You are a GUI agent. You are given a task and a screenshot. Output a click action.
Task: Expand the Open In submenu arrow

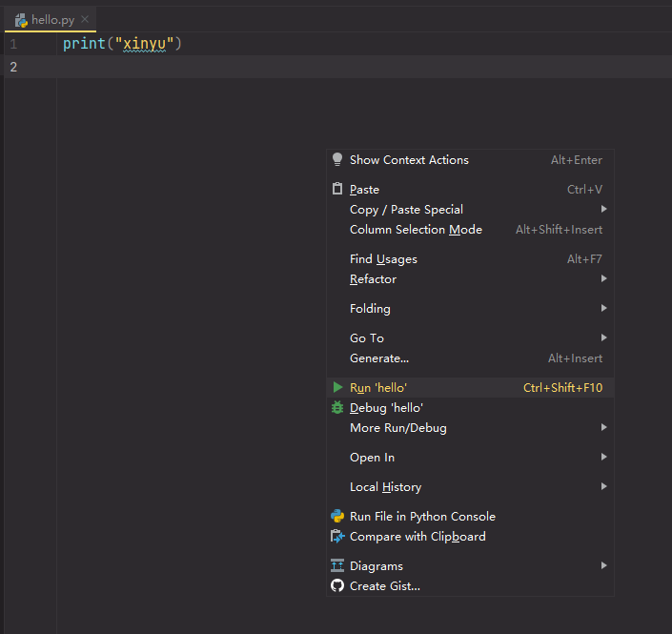[604, 457]
